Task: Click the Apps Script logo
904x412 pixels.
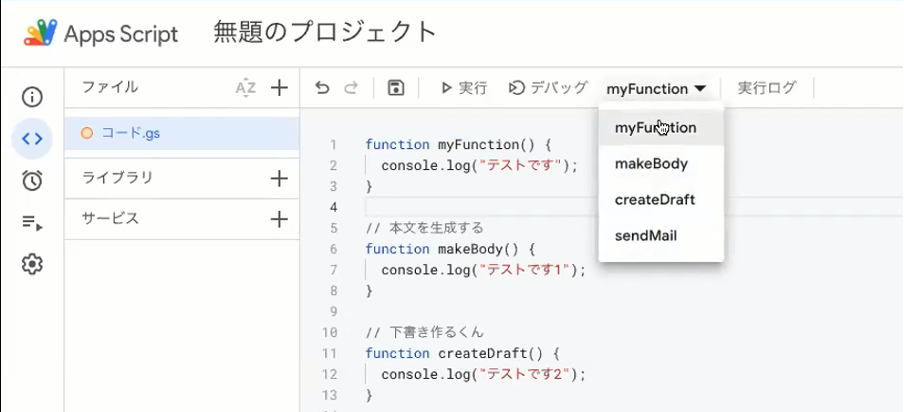Action: pos(40,33)
